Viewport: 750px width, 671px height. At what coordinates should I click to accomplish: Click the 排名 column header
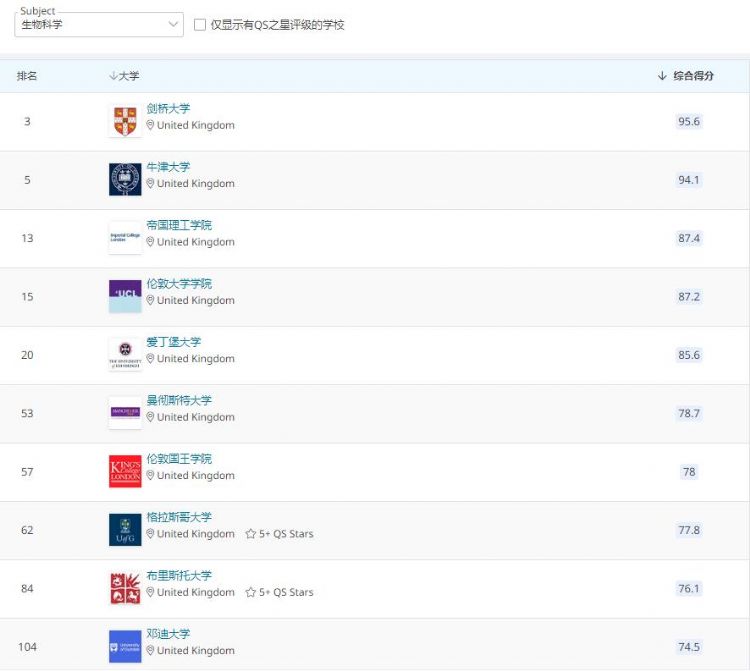pos(27,76)
